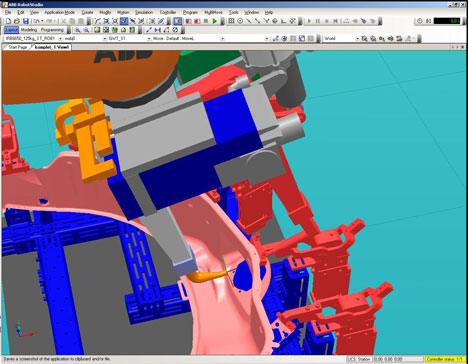Viewport: 468px width, 364px height.
Task: Select the komplet_1:View1 tab
Action: [x=52, y=47]
